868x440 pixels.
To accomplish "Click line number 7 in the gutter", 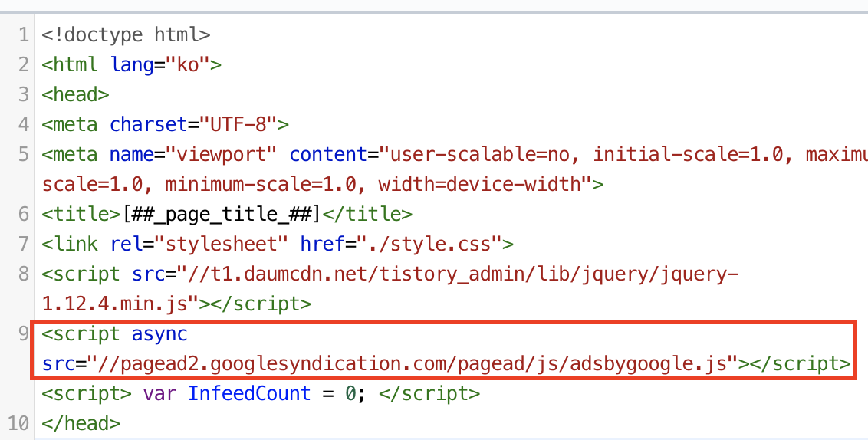I will click(23, 244).
